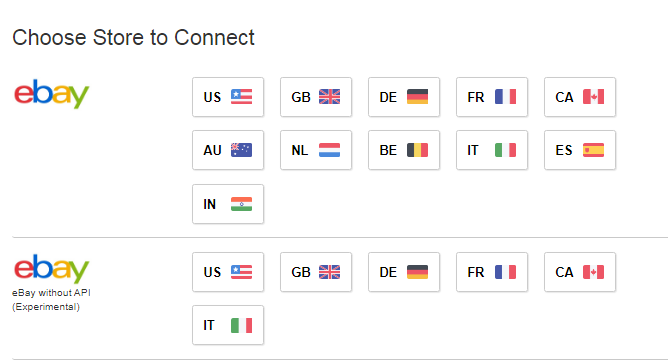Choose IT under eBay without API
Viewport: 668px width, 361px height.
pyautogui.click(x=228, y=325)
